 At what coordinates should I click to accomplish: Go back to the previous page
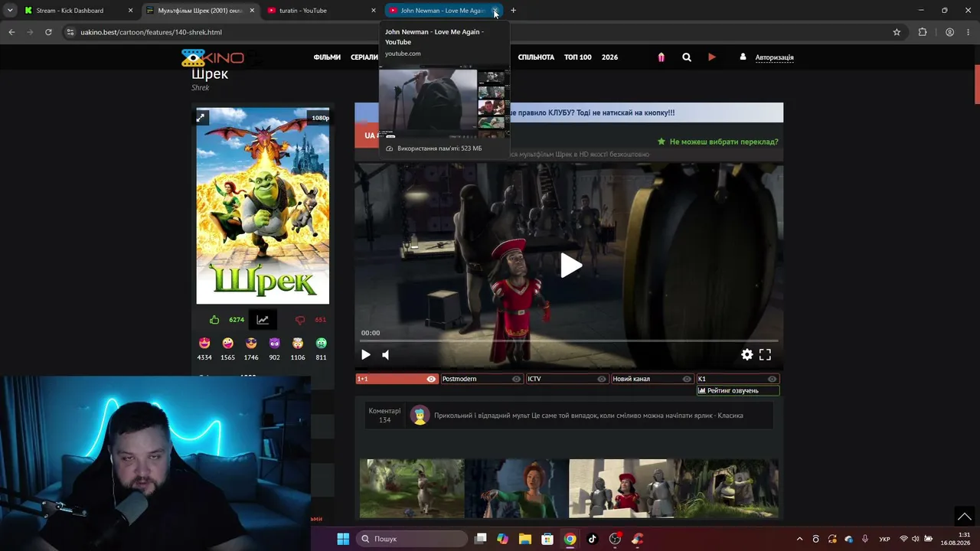point(11,32)
